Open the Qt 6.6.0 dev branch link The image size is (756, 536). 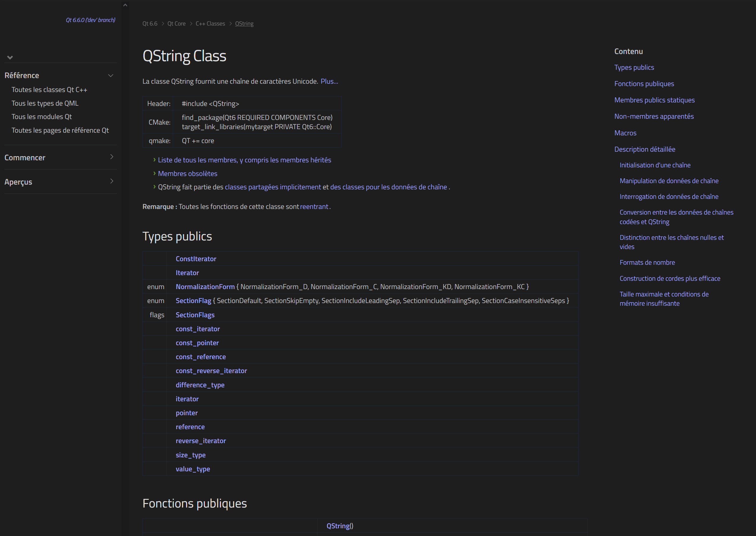click(x=91, y=20)
